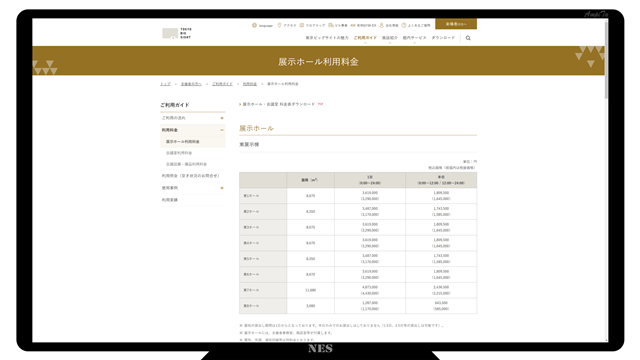Click the 第6ホール row label

[x=251, y=274]
